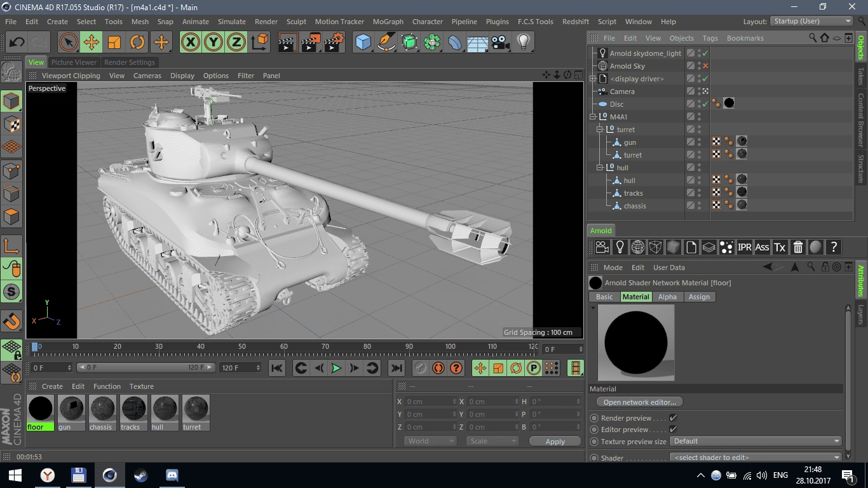Click the Arnold Ass export icon

(x=762, y=247)
